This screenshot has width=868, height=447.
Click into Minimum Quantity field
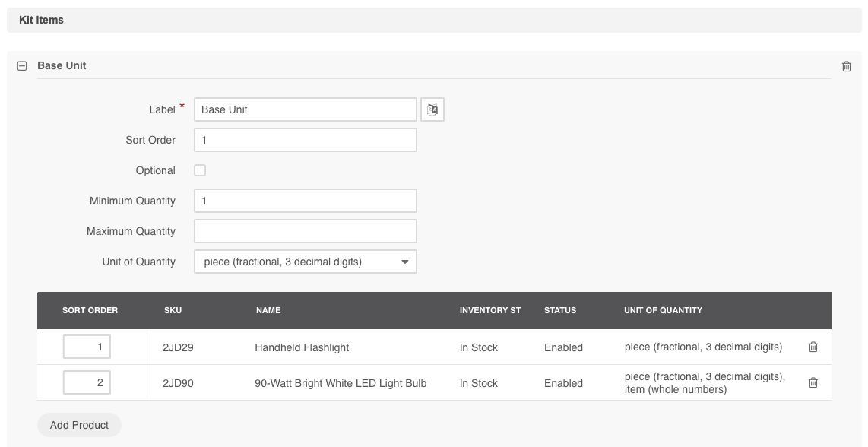coord(306,201)
